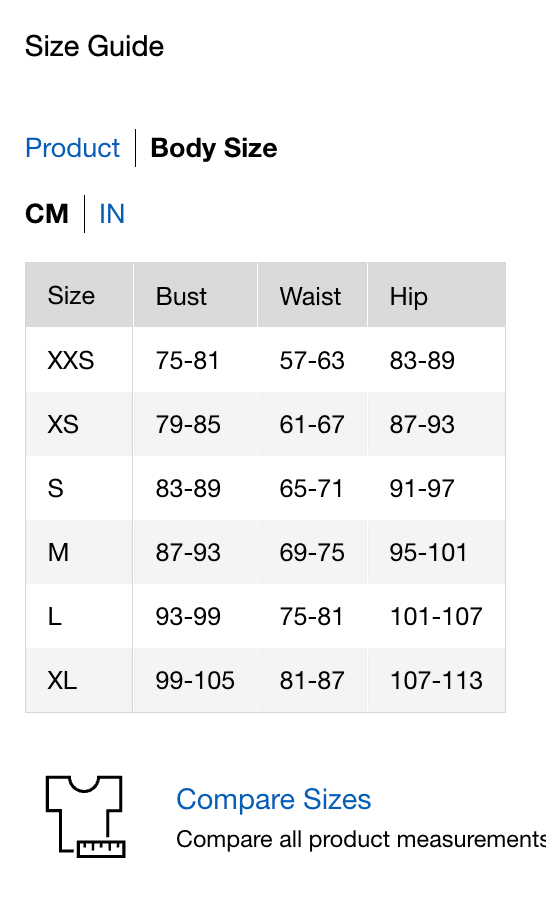Select the Body Size tab
The height and width of the screenshot is (904, 546).
pyautogui.click(x=214, y=148)
